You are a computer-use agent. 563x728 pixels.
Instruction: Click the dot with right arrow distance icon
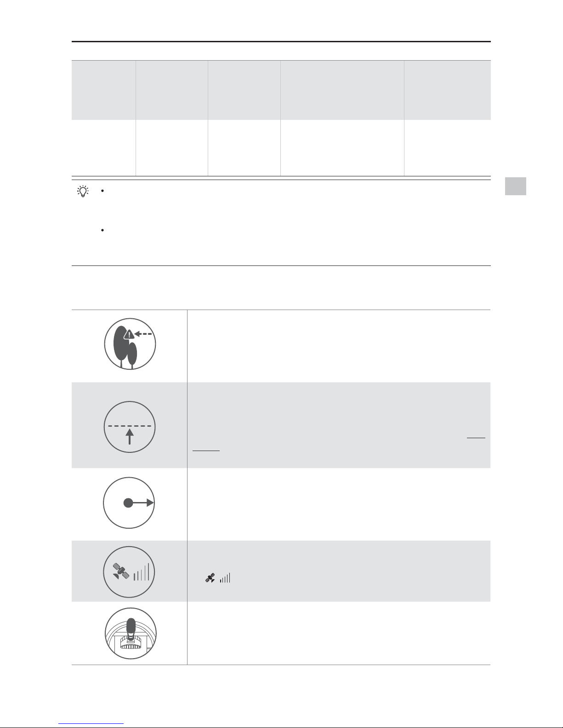tap(129, 503)
